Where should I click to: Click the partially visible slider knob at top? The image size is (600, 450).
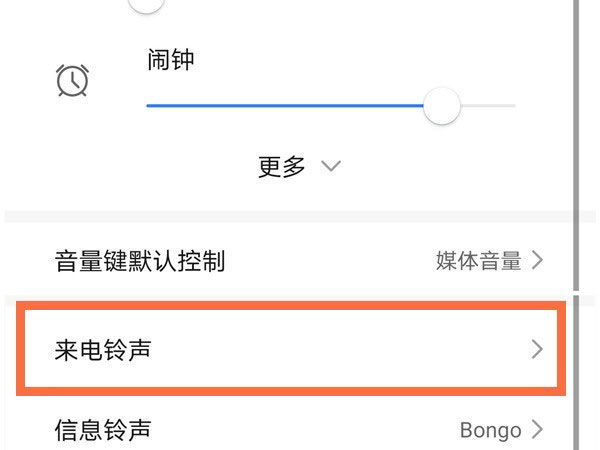coord(146,4)
